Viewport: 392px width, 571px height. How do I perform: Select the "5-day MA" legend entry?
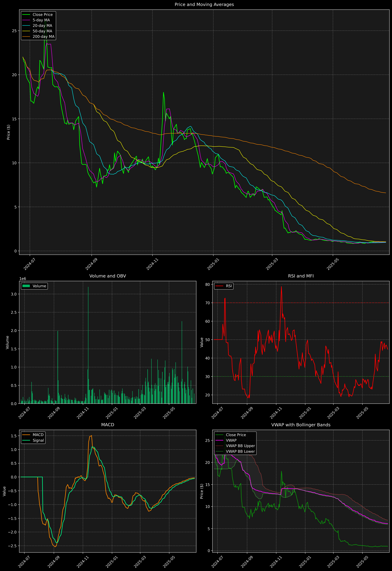41,20
